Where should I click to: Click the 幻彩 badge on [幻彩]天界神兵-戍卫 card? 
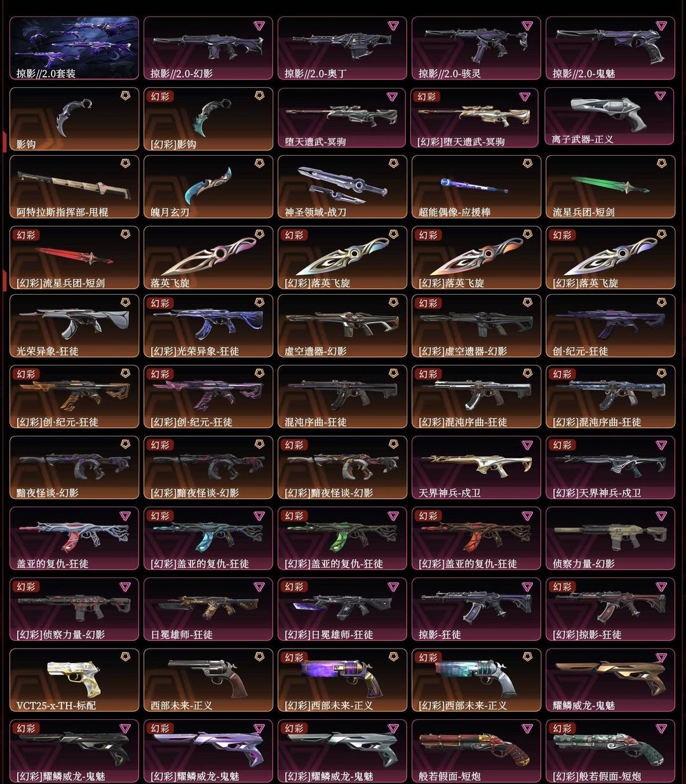(x=562, y=445)
